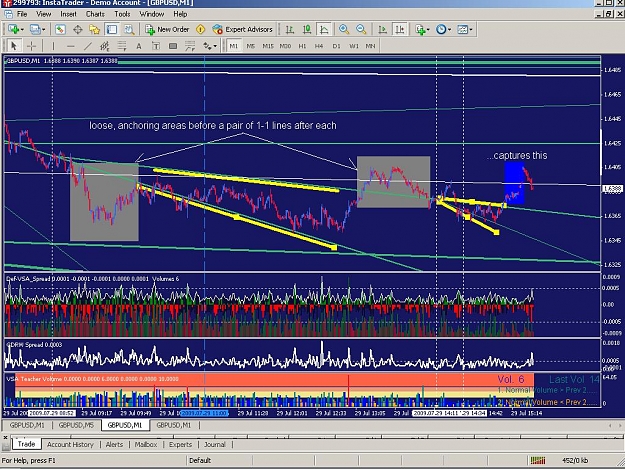
Task: Select the 'loose, anchoring areas' chart annotation
Action: click(x=213, y=126)
